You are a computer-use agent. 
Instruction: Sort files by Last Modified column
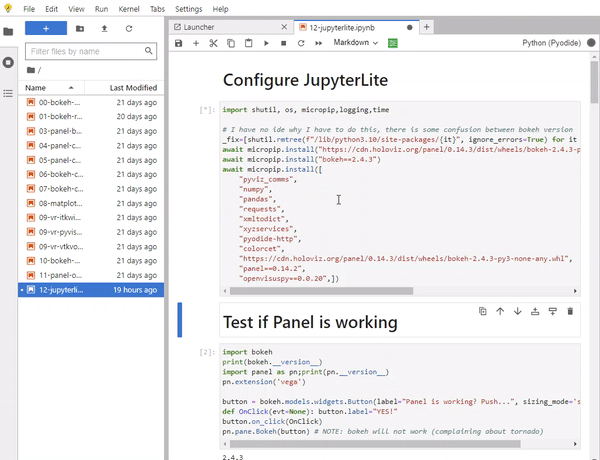(x=125, y=88)
